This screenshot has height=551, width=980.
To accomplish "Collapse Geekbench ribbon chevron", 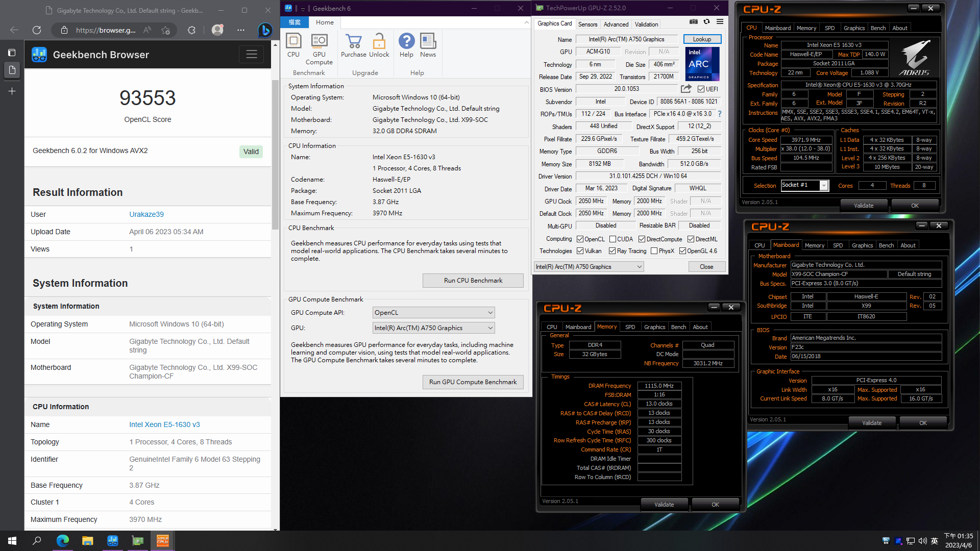I will pyautogui.click(x=526, y=22).
